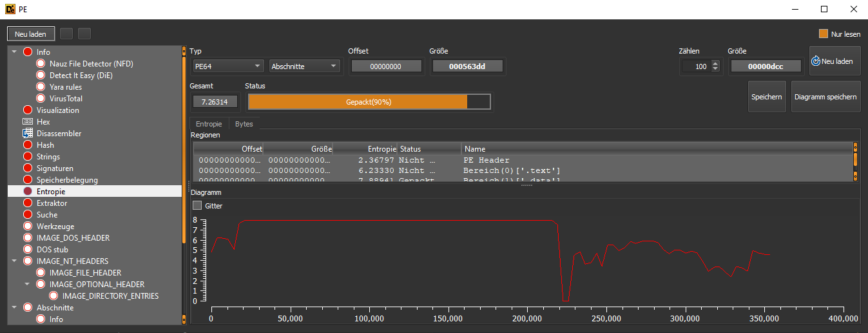Click the first small square toolbar button
868x333 pixels.
tap(66, 34)
